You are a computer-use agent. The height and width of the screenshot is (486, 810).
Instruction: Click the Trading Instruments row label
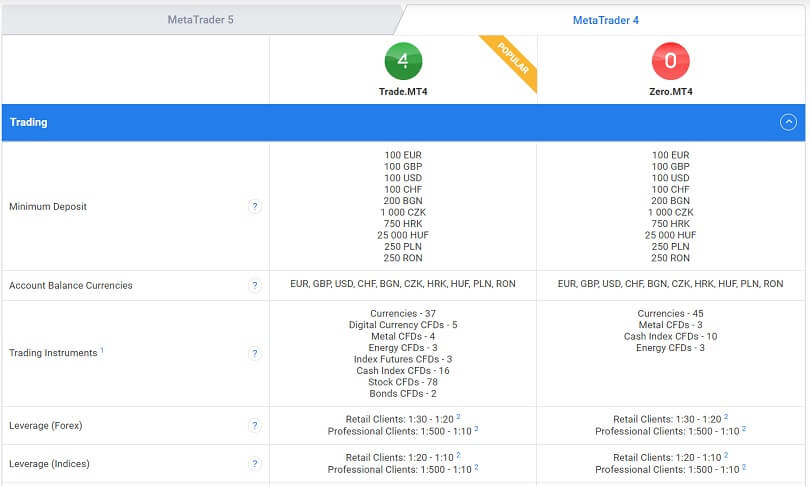[x=53, y=353]
